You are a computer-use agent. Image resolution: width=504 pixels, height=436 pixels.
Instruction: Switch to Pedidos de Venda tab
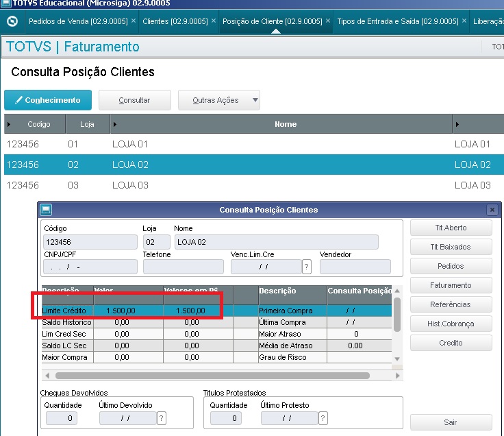[78, 21]
